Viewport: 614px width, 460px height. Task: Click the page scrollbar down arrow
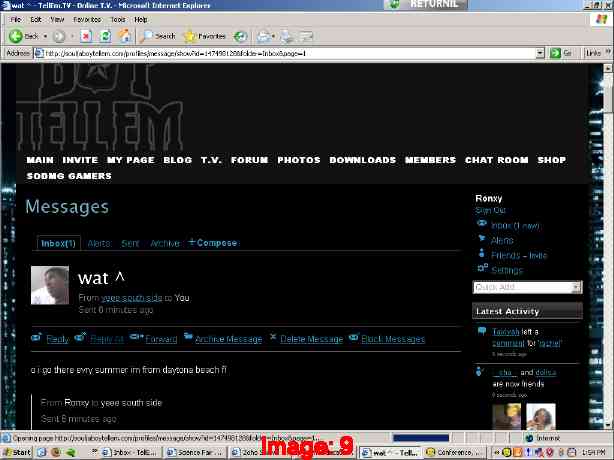608,424
